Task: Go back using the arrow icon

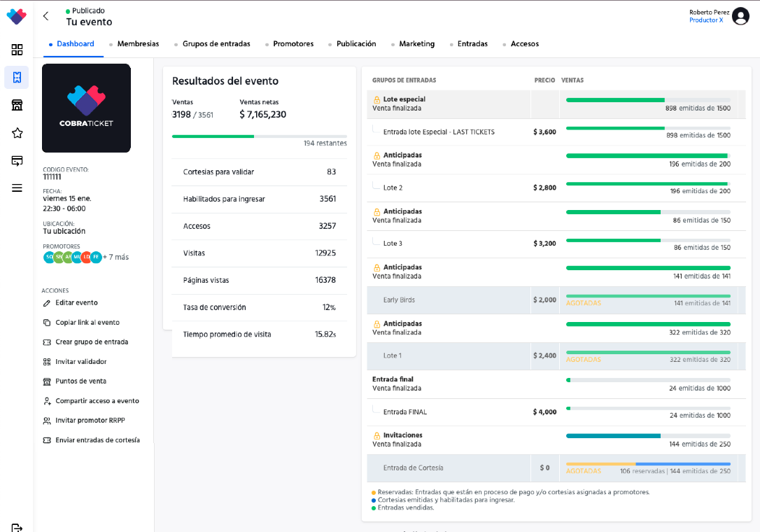Action: pyautogui.click(x=46, y=16)
